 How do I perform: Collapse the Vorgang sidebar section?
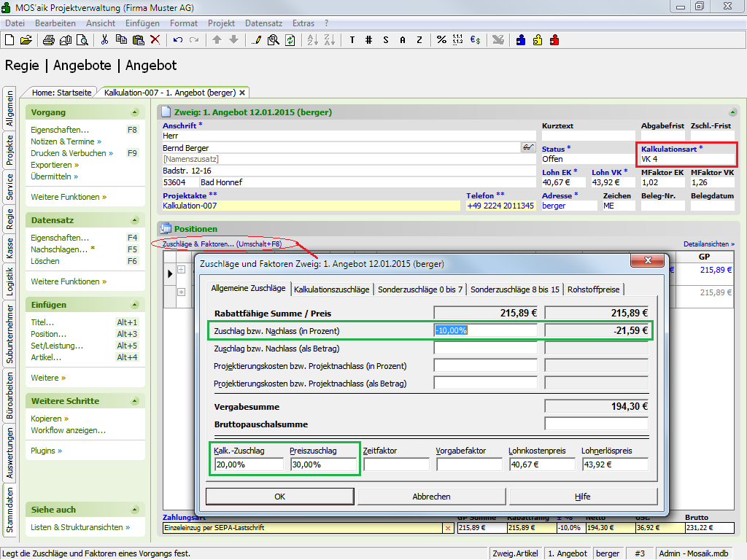click(x=135, y=112)
